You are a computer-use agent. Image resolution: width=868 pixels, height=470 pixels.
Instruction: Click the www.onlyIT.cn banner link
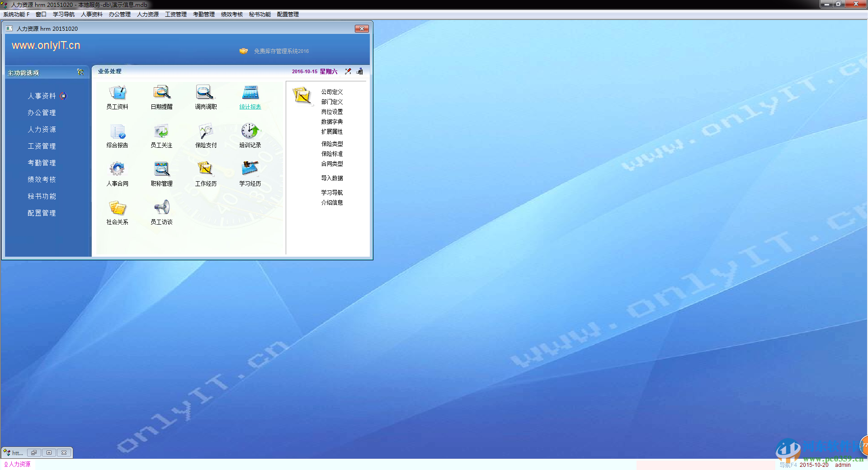(x=46, y=45)
